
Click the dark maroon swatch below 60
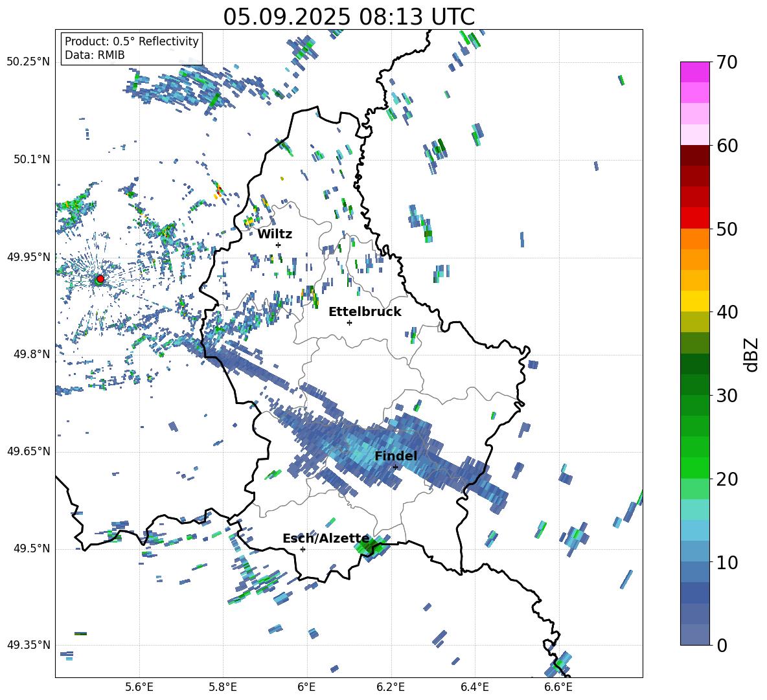coord(695,155)
